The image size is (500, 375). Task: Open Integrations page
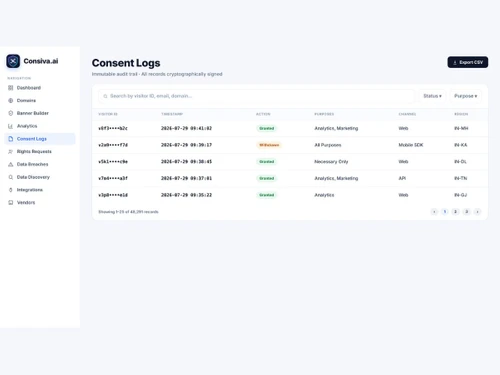tap(40, 190)
